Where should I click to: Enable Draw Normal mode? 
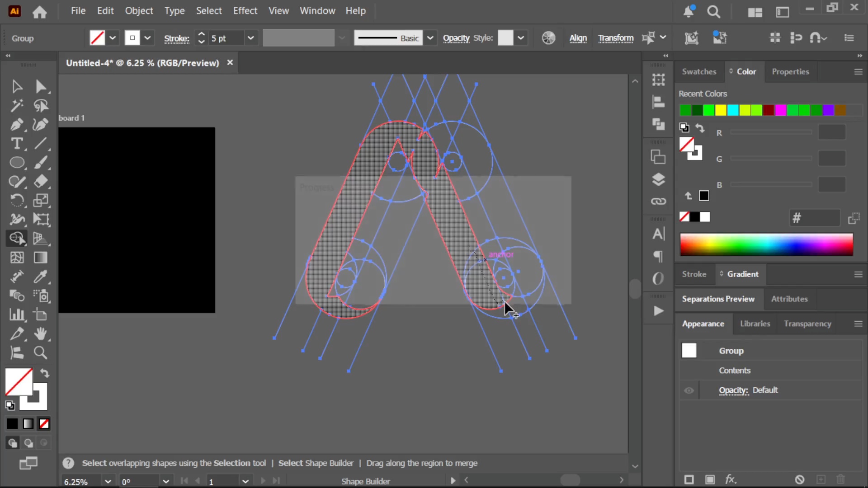(12, 443)
